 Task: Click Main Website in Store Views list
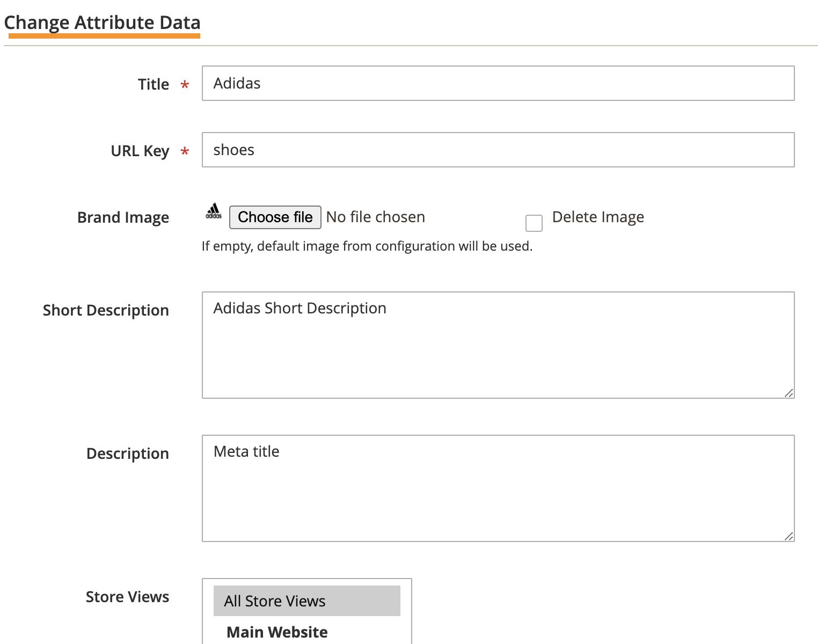277,632
